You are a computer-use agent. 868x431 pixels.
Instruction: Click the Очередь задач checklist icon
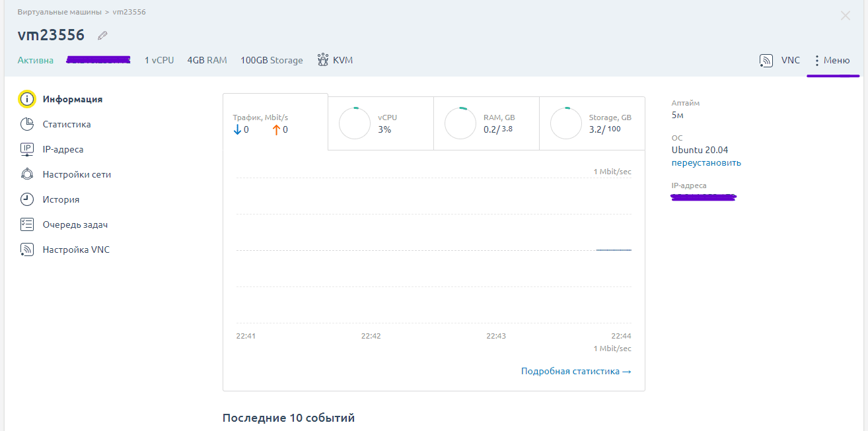[26, 224]
